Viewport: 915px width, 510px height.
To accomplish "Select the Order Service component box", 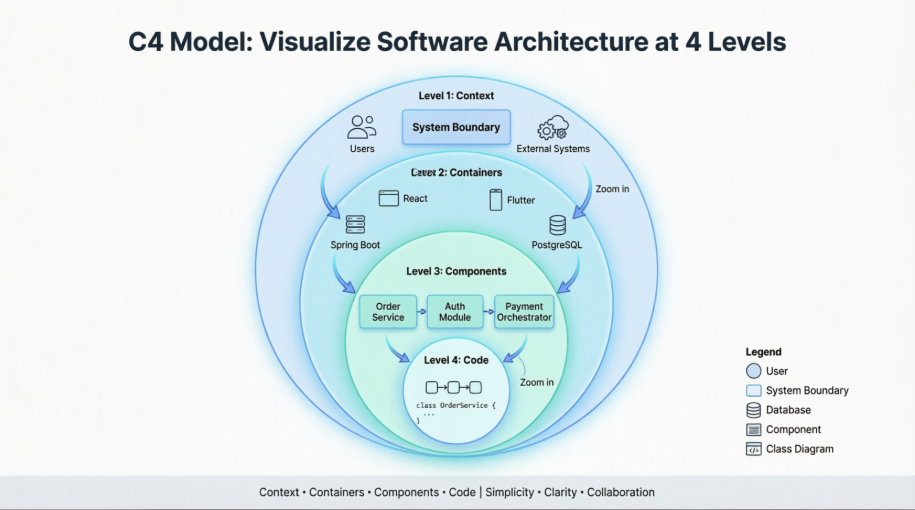I will [388, 311].
